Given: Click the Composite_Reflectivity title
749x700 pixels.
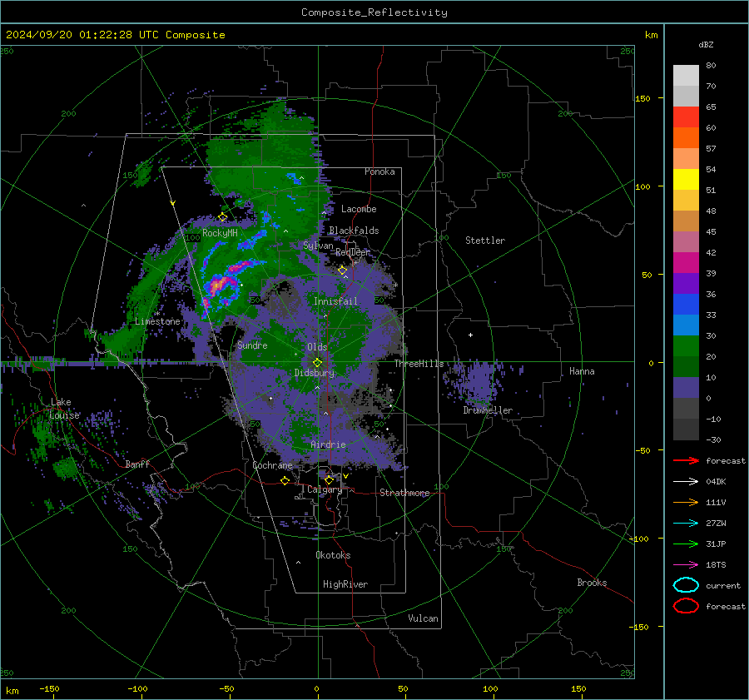Looking at the screenshot, I should [x=374, y=12].
